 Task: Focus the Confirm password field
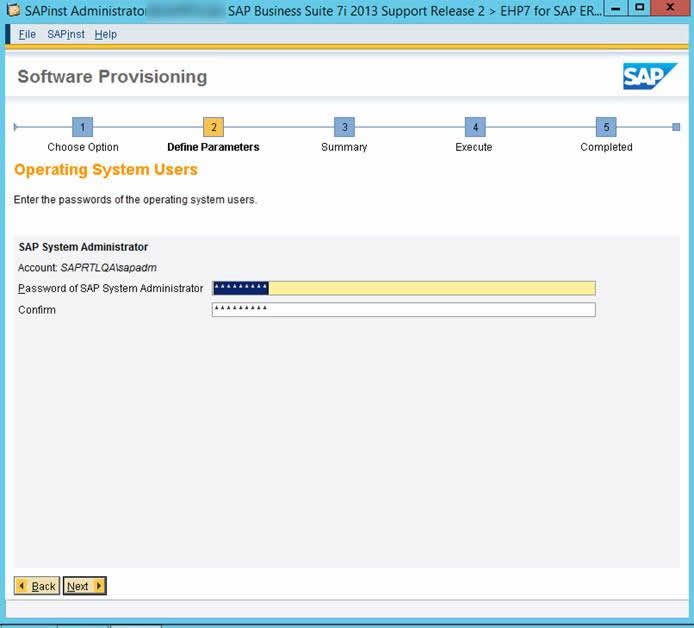pyautogui.click(x=404, y=309)
